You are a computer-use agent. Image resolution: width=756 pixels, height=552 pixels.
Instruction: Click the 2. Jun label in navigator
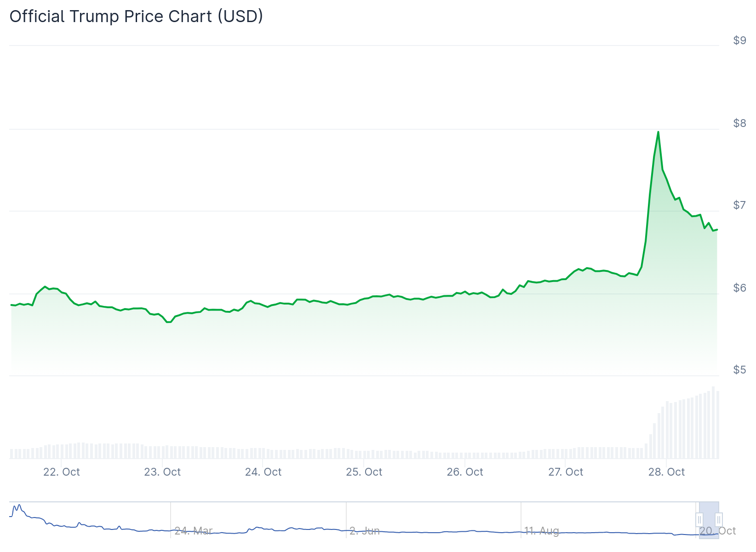click(x=365, y=531)
